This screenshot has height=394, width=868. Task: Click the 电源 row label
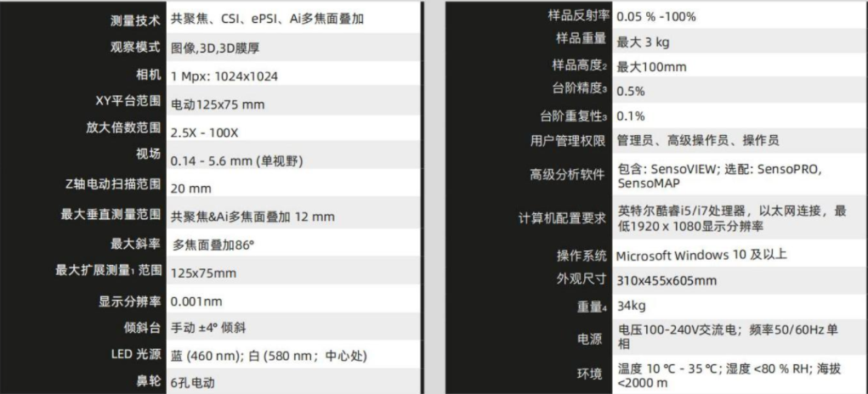click(589, 338)
